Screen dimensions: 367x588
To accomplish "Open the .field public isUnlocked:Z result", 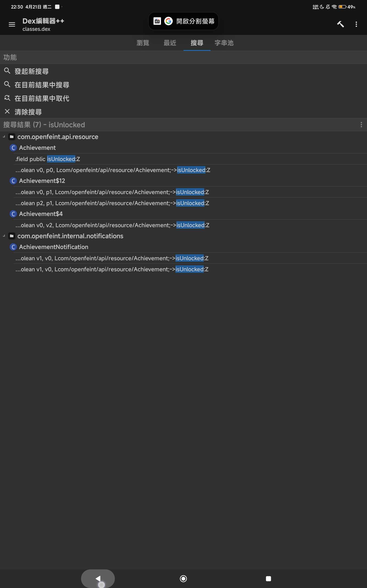I will pos(48,159).
